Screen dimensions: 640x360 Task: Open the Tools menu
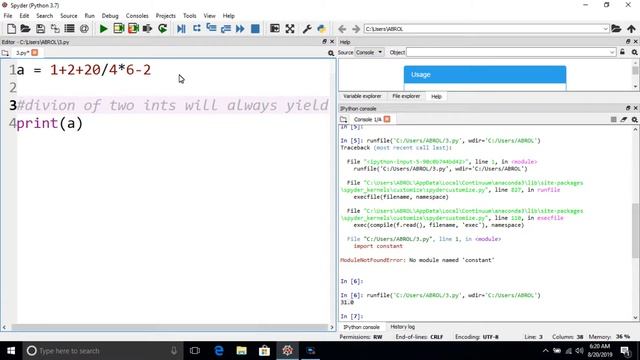(x=189, y=16)
